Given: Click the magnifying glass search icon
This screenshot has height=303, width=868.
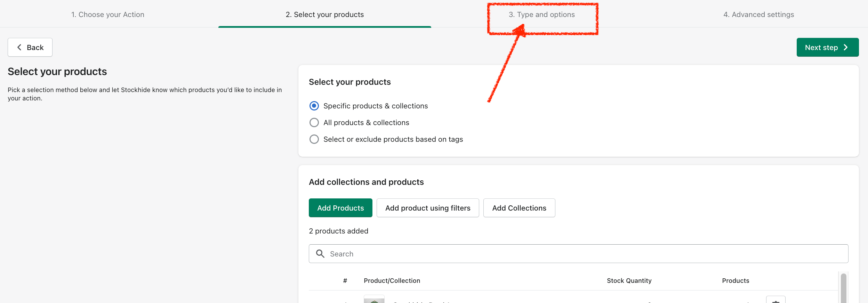Looking at the screenshot, I should point(320,254).
